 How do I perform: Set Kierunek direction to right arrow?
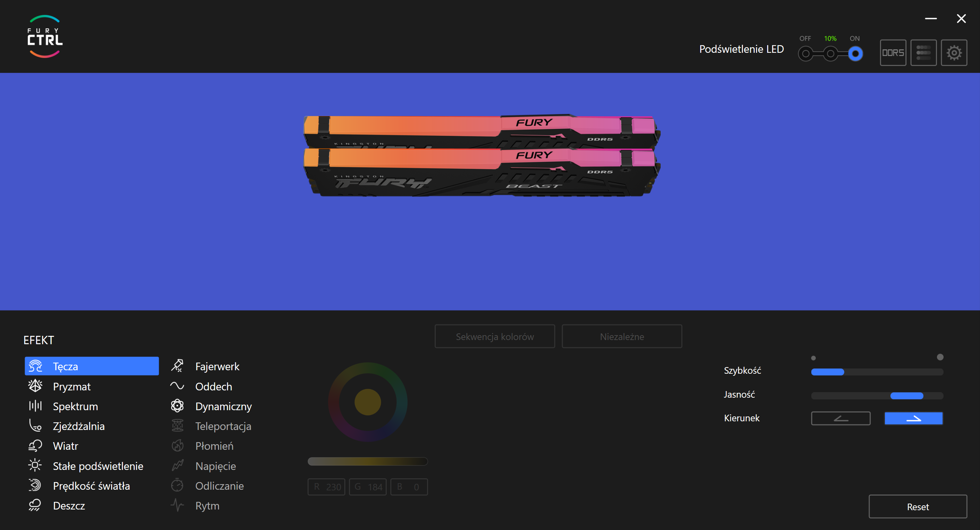(913, 418)
